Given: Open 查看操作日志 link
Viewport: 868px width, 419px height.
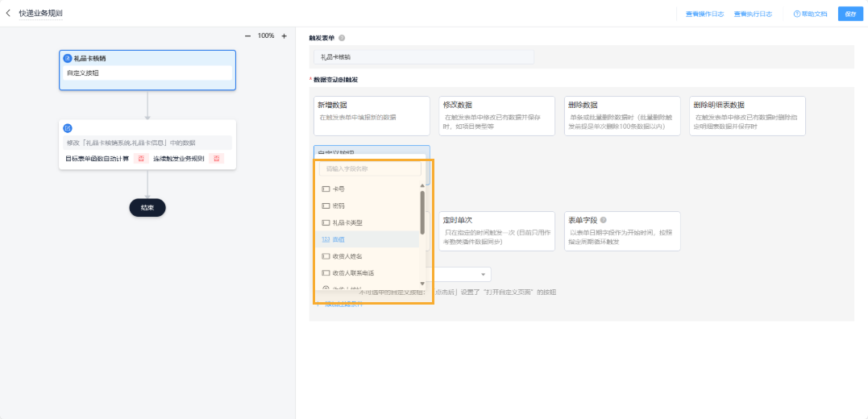Looking at the screenshot, I should [704, 14].
